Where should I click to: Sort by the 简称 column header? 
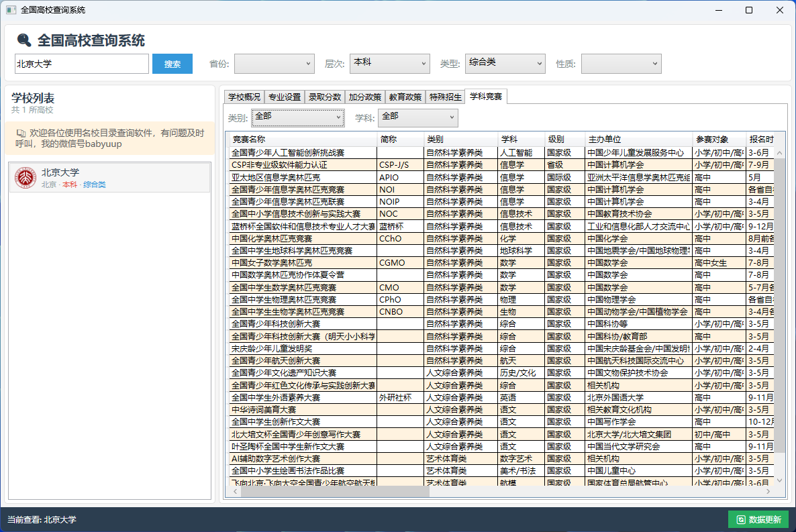tap(400, 139)
